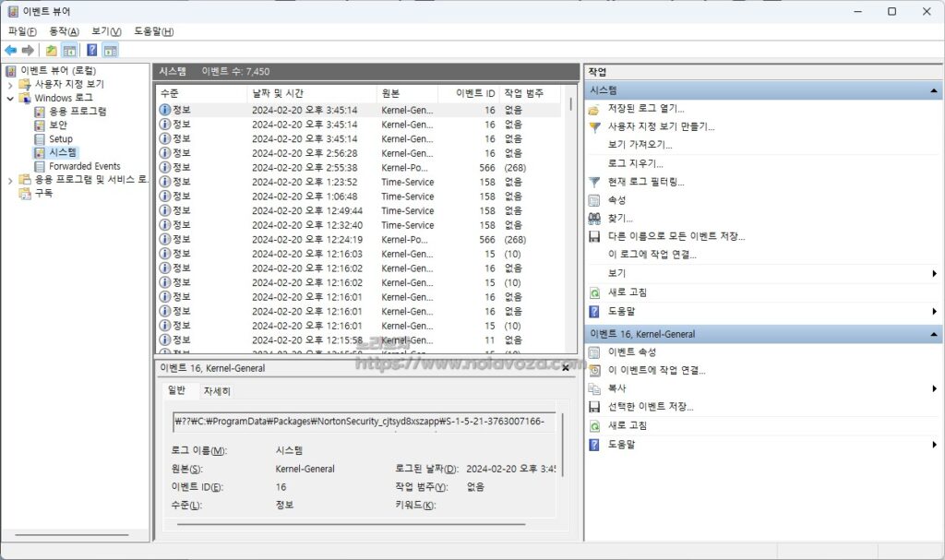
Task: Click tree pane horizontal scrollbar
Action: (72, 535)
